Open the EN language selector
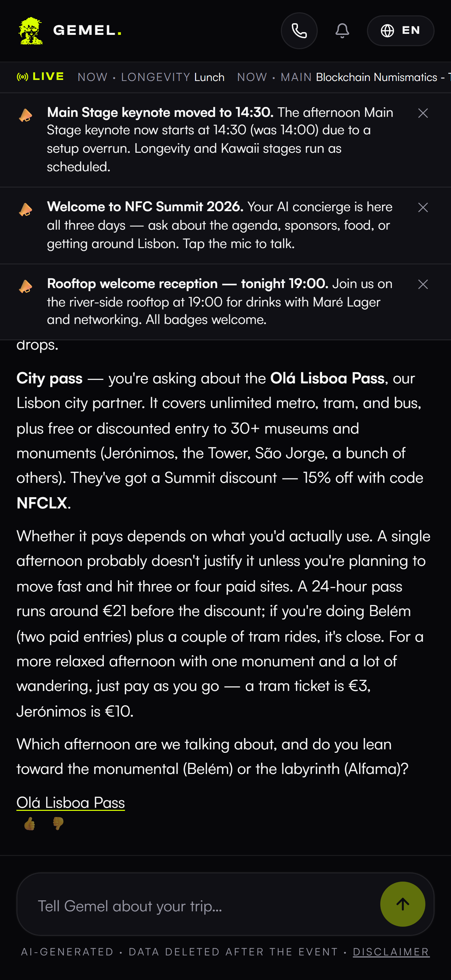The width and height of the screenshot is (451, 980). click(400, 31)
